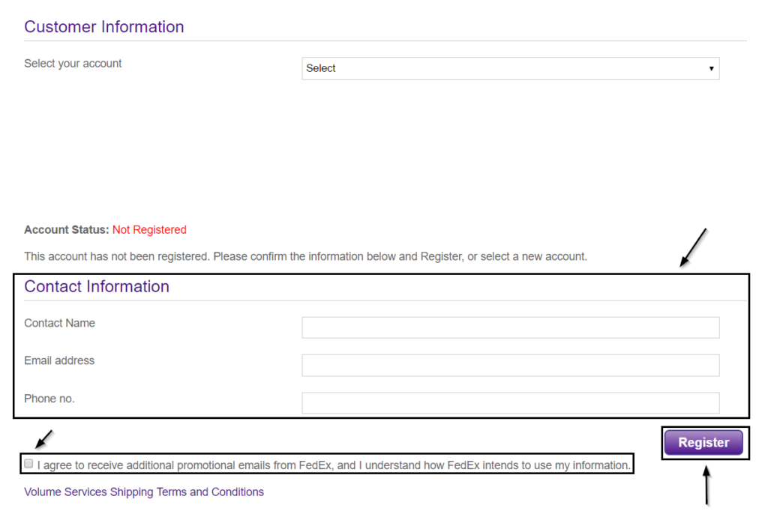Click into the Email address text box
This screenshot has width=768, height=532.
tap(510, 365)
